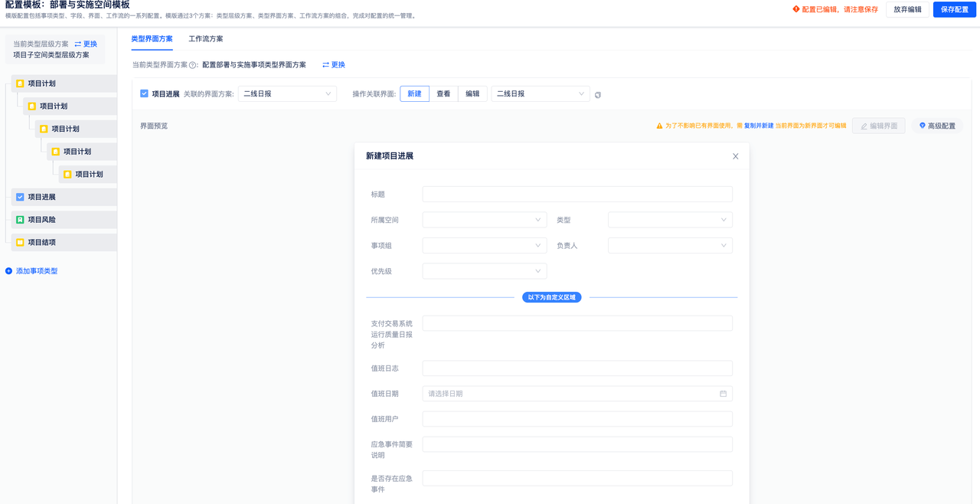
Task: Click the 复制并新建 link
Action: click(x=759, y=126)
